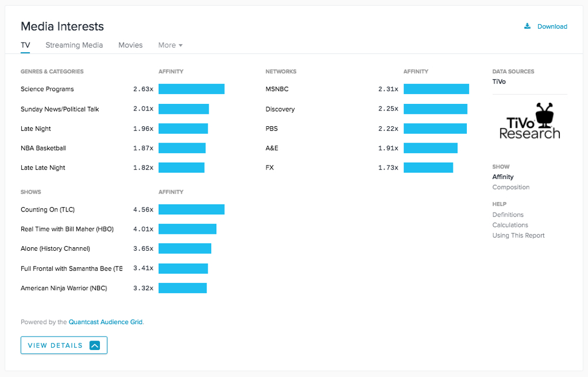588x377 pixels.
Task: Click the NBA Basketball affinity bar
Action: click(182, 148)
